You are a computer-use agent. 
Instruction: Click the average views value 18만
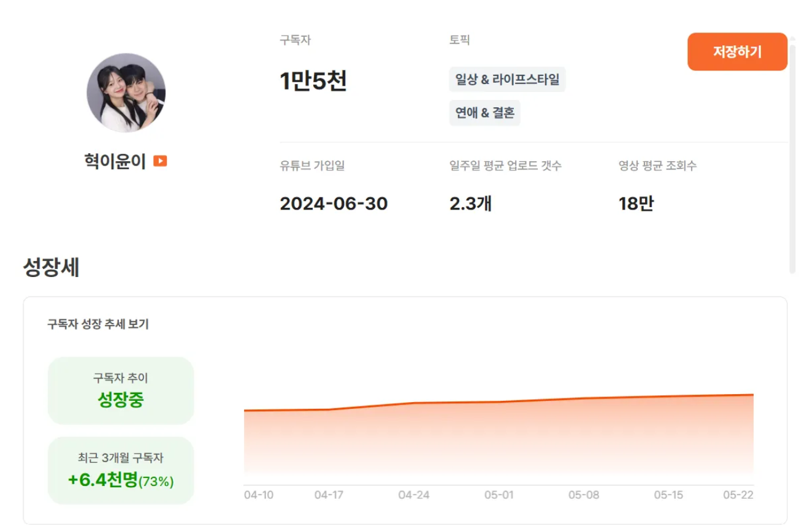[x=636, y=203]
